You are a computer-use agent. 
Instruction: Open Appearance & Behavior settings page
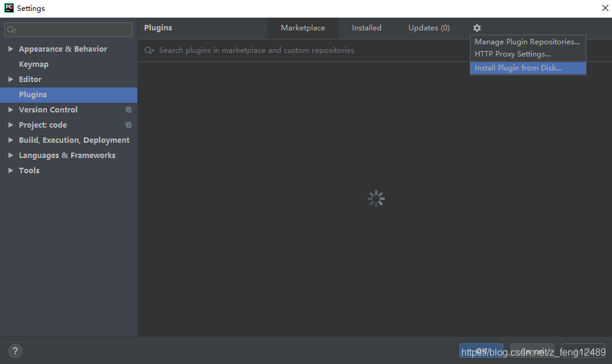(63, 49)
